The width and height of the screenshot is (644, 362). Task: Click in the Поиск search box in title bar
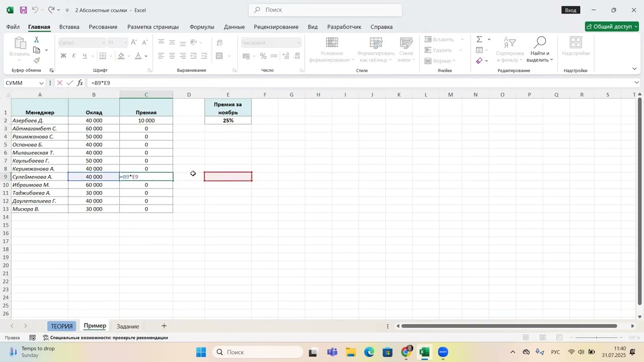325,10
